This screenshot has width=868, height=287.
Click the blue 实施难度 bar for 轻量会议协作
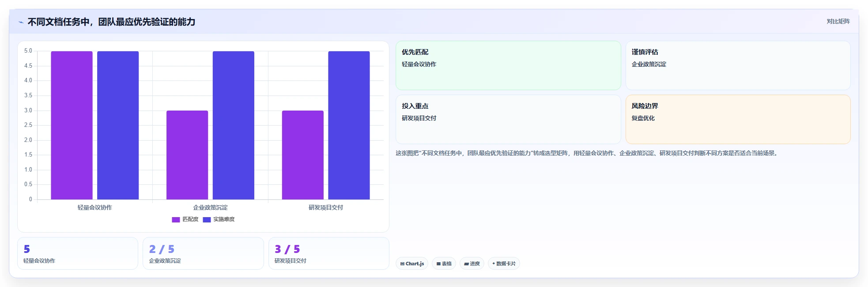(118, 125)
